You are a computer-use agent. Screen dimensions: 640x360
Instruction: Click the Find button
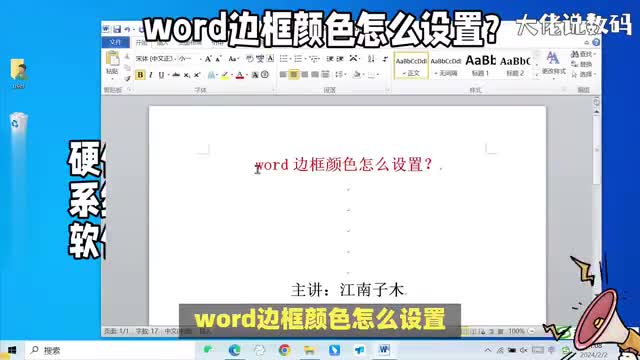click(584, 54)
